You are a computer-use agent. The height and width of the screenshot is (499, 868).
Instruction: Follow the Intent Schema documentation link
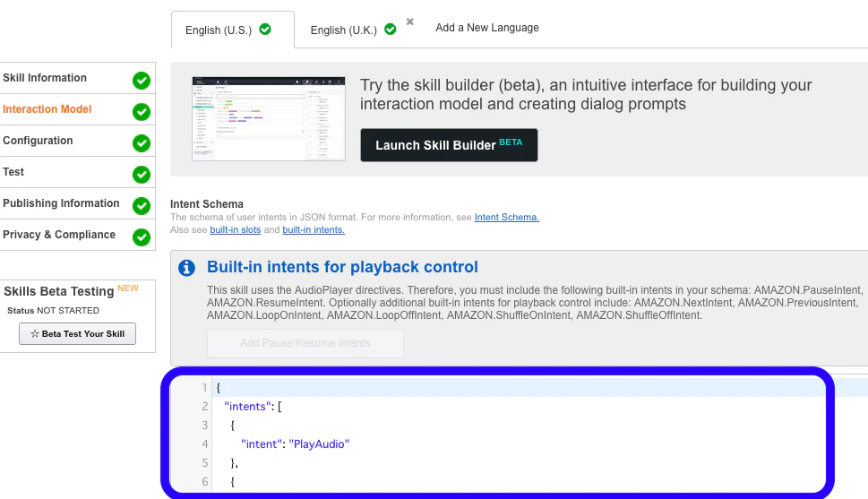[506, 217]
